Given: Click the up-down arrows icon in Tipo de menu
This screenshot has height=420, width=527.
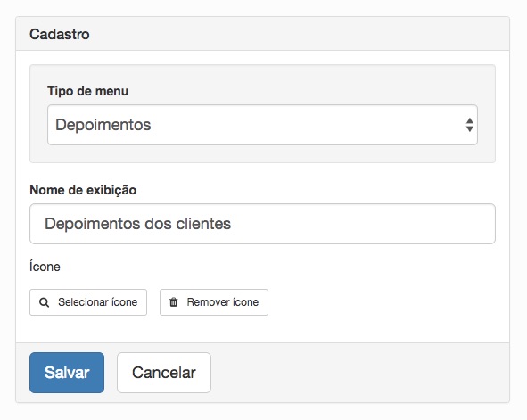Looking at the screenshot, I should 470,125.
